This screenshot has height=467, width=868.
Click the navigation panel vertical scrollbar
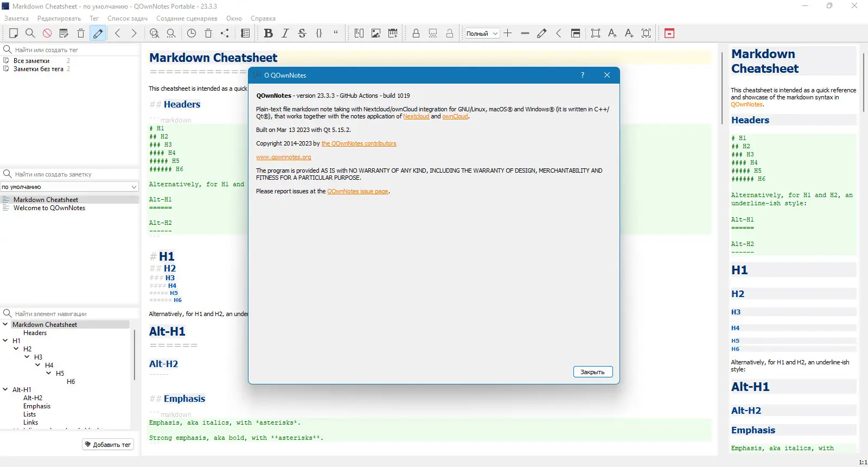(x=134, y=354)
